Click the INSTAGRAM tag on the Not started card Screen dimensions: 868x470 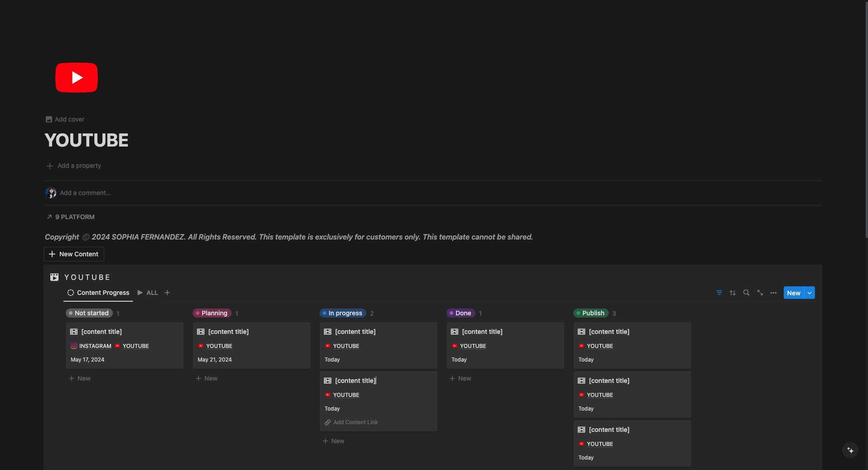tap(91, 346)
